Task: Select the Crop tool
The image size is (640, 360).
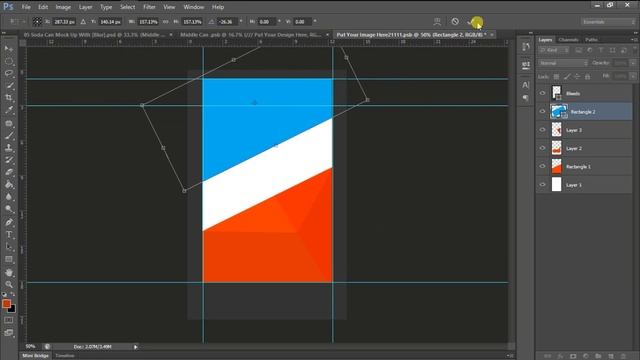Action: [9, 98]
